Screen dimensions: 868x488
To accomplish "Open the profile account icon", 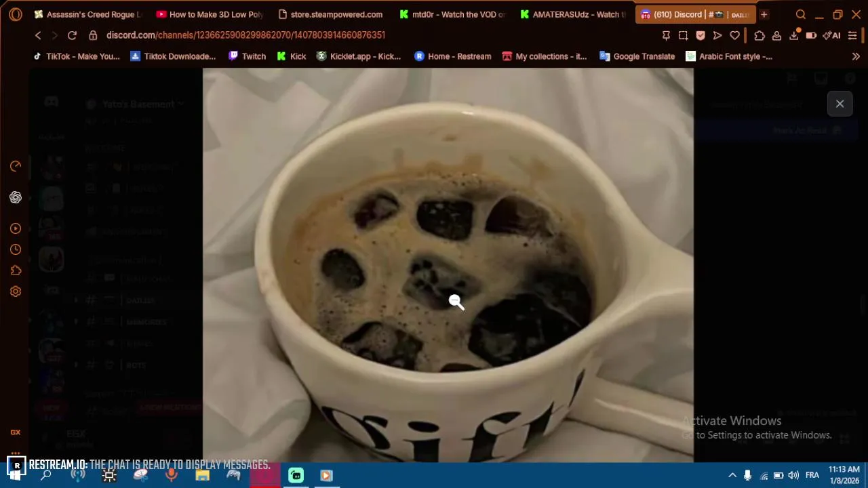I will coord(776,35).
